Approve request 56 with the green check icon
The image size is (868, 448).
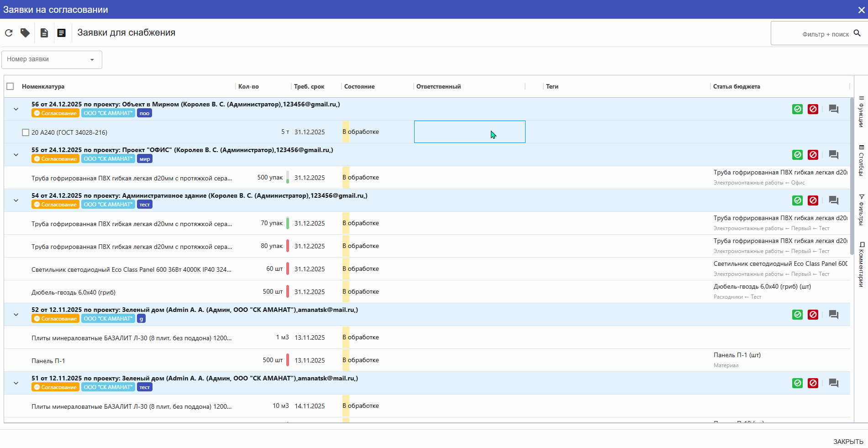click(x=797, y=109)
